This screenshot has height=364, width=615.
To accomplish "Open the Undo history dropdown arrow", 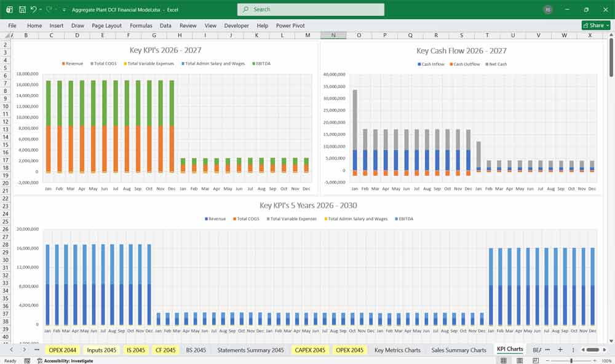I will coord(40,9).
